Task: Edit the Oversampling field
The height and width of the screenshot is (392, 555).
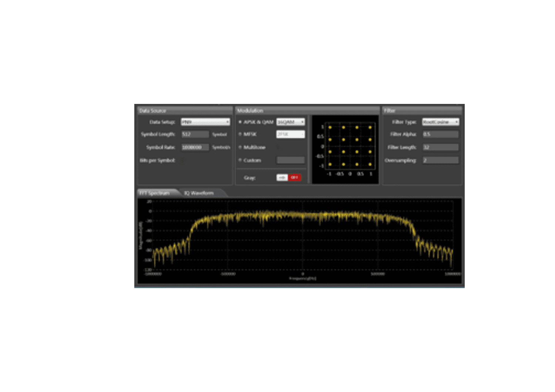Action: pyautogui.click(x=441, y=160)
